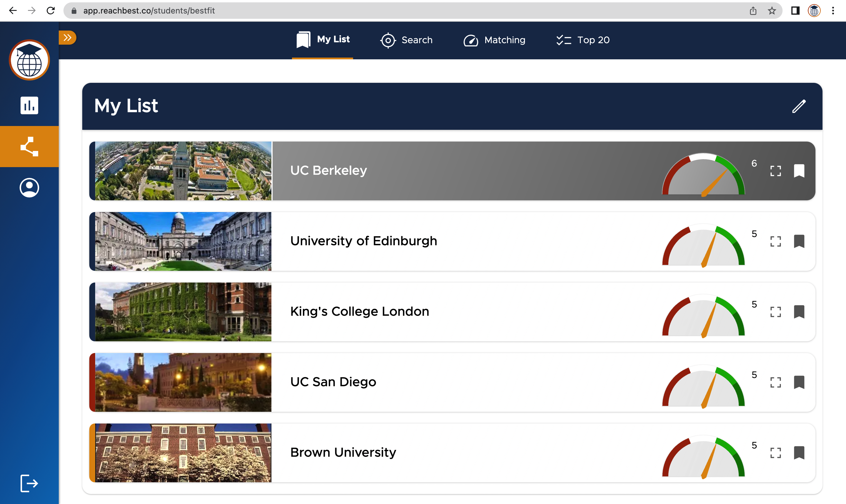
Task: Open the browser side panel icon
Action: click(x=795, y=11)
